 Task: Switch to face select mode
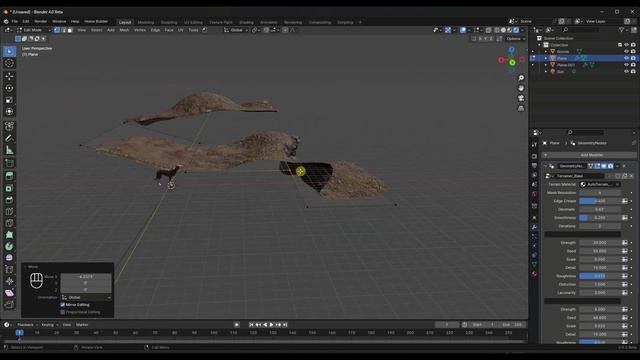point(70,30)
